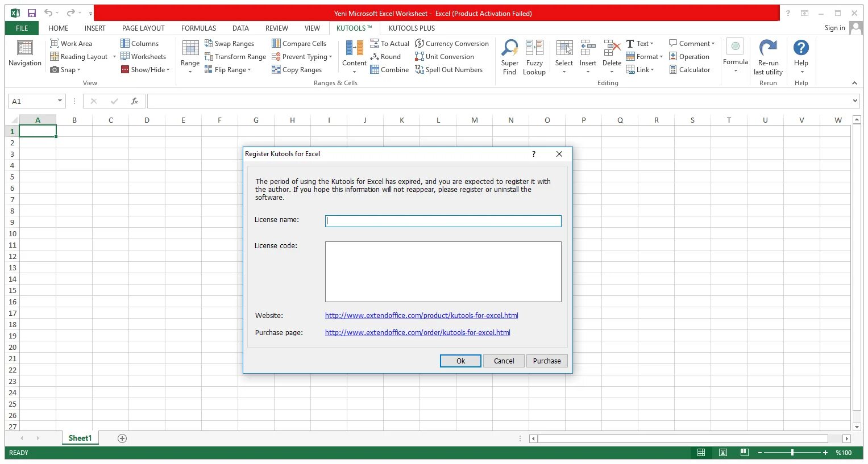Open the Kutools order page link
The width and height of the screenshot is (868, 464).
(417, 332)
